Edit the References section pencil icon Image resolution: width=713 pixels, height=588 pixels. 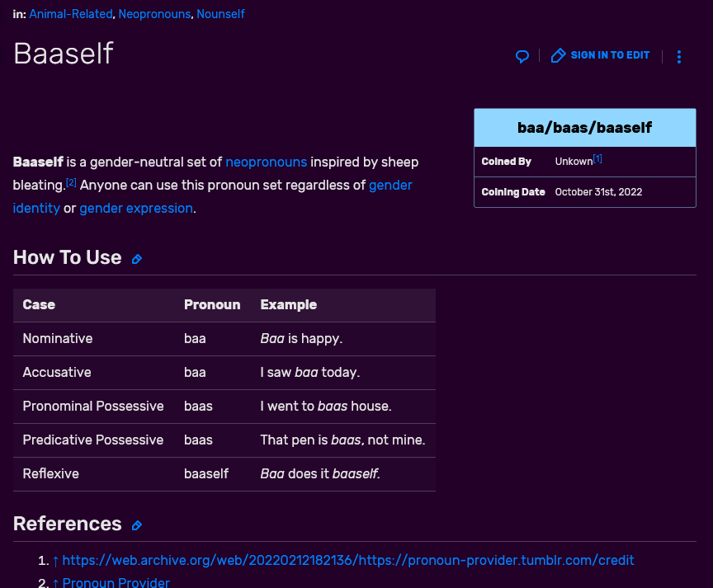pos(137,525)
